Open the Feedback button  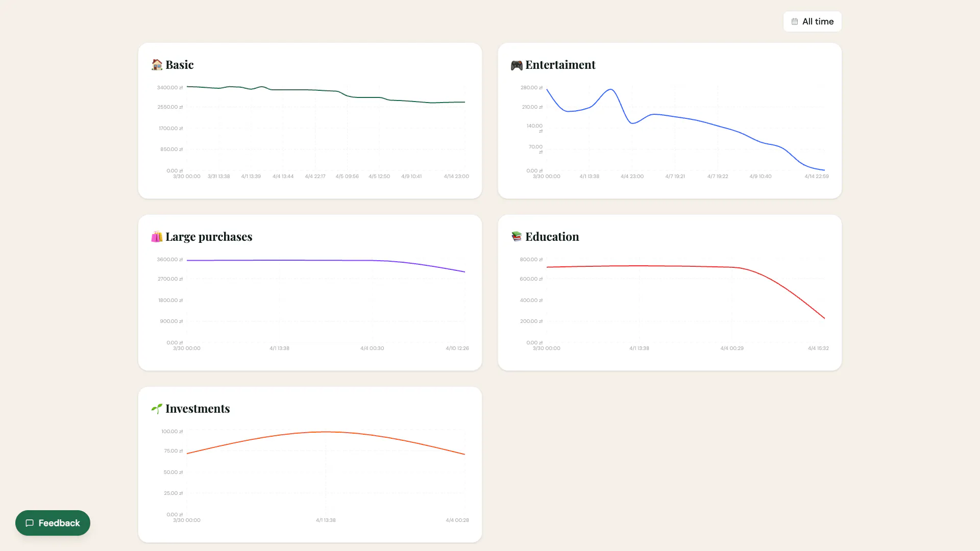(x=53, y=523)
